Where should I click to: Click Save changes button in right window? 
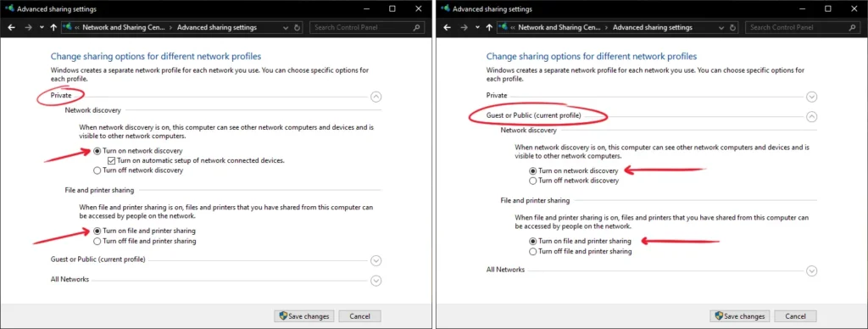click(739, 316)
